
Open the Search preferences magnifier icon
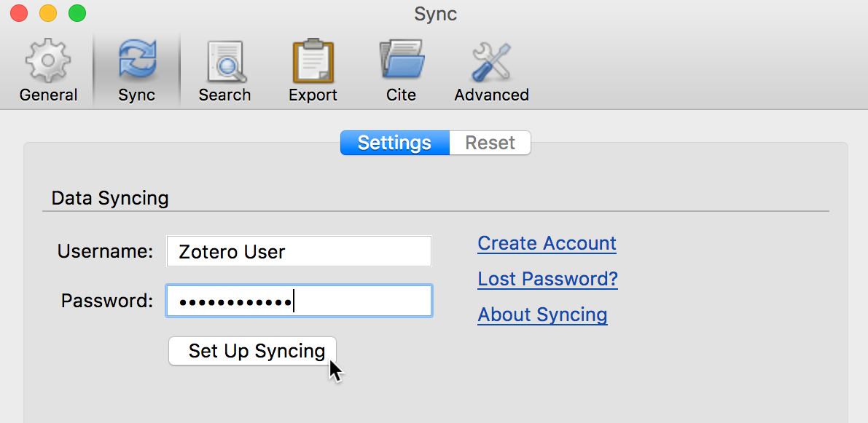click(x=225, y=61)
